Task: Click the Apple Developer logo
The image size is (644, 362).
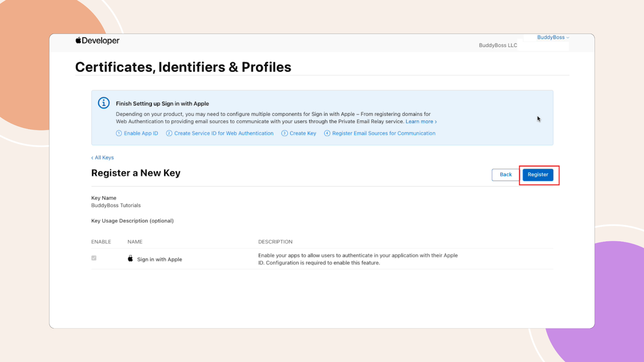Action: [x=97, y=41]
